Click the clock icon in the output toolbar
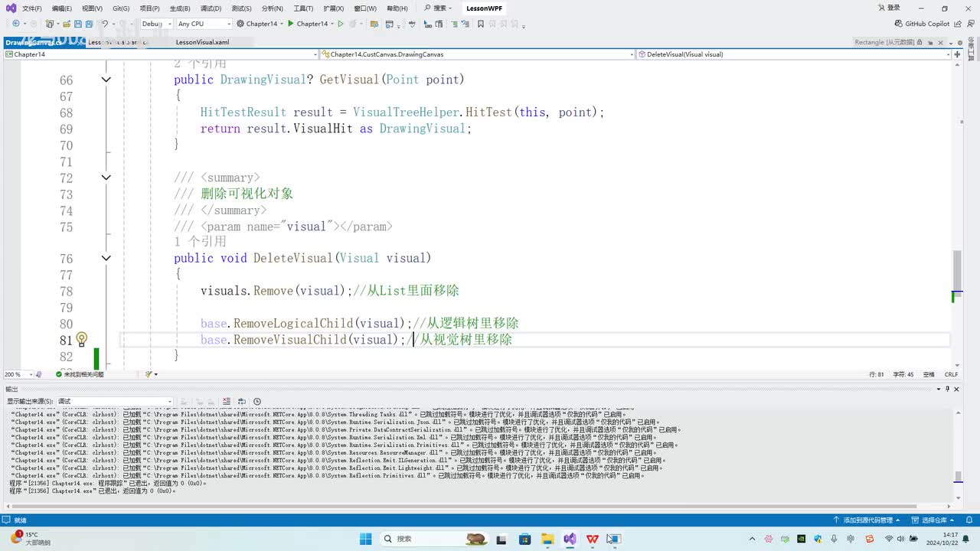Viewport: 980px width, 551px height. pyautogui.click(x=257, y=401)
